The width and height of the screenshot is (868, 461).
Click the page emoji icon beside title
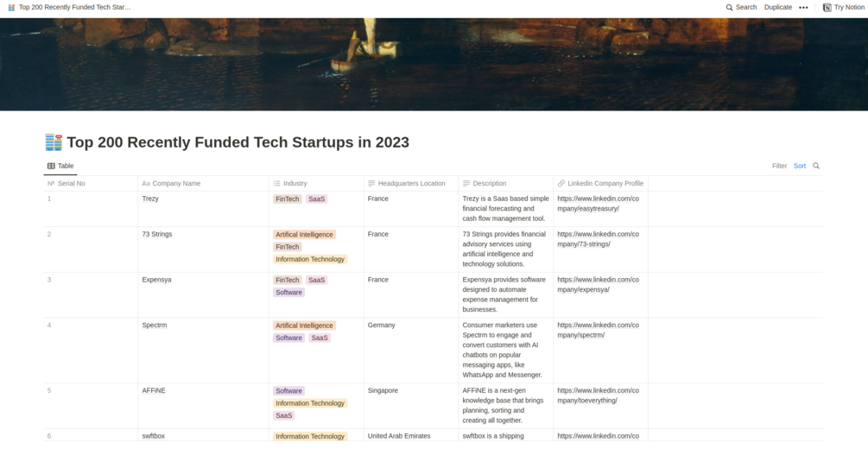point(54,142)
